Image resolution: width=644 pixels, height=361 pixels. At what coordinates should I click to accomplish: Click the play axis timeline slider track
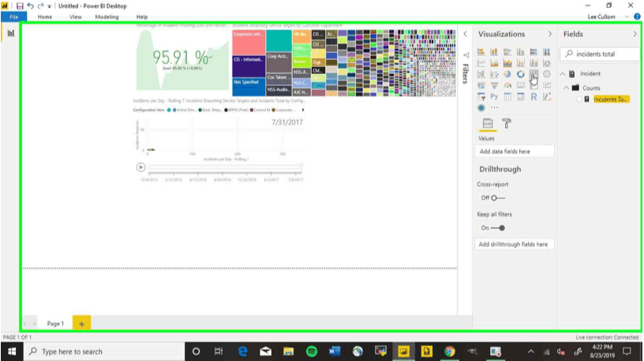(225, 167)
